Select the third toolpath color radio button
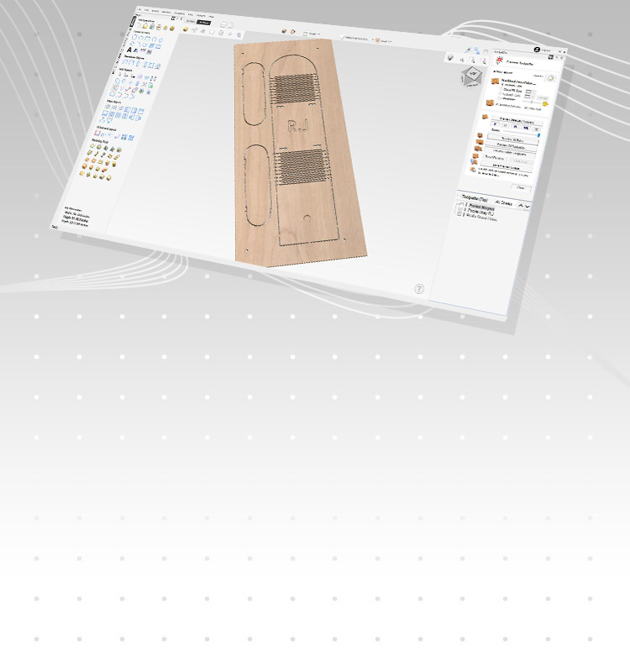This screenshot has height=672, width=630. [x=499, y=98]
